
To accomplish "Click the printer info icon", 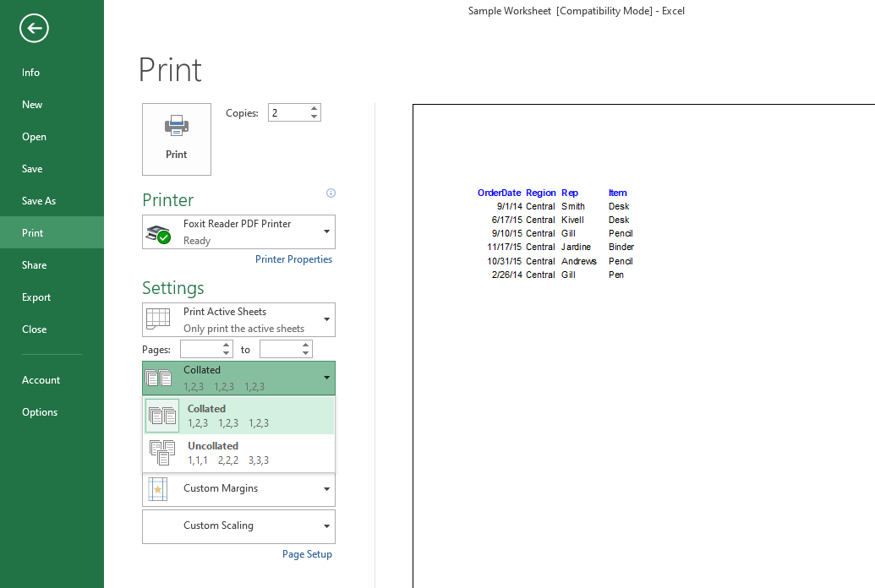I will click(331, 193).
